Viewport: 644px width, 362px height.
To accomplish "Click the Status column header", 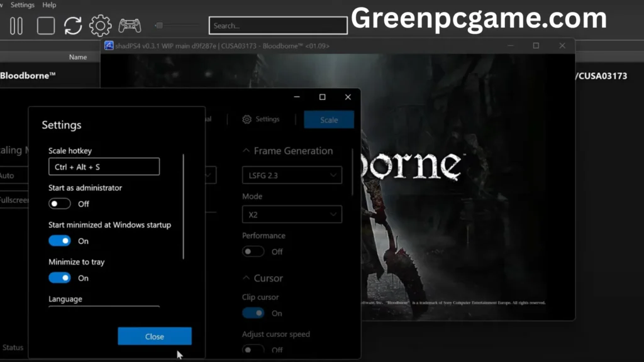I will [x=13, y=347].
